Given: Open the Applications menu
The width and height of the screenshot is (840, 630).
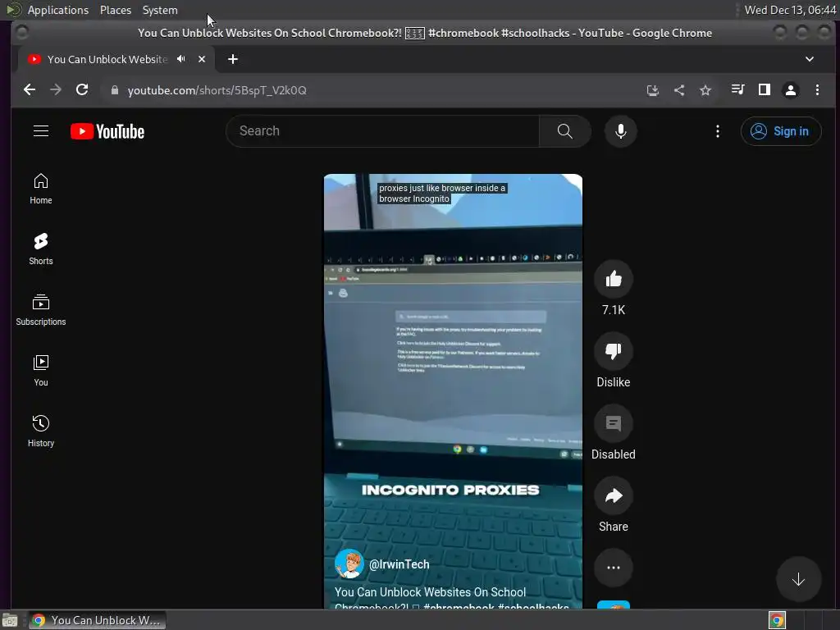Looking at the screenshot, I should coord(58,10).
